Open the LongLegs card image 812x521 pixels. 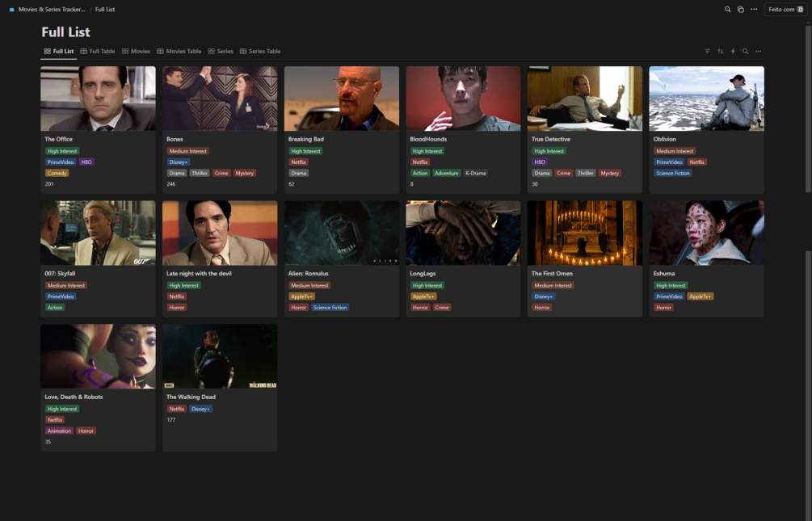coord(463,233)
